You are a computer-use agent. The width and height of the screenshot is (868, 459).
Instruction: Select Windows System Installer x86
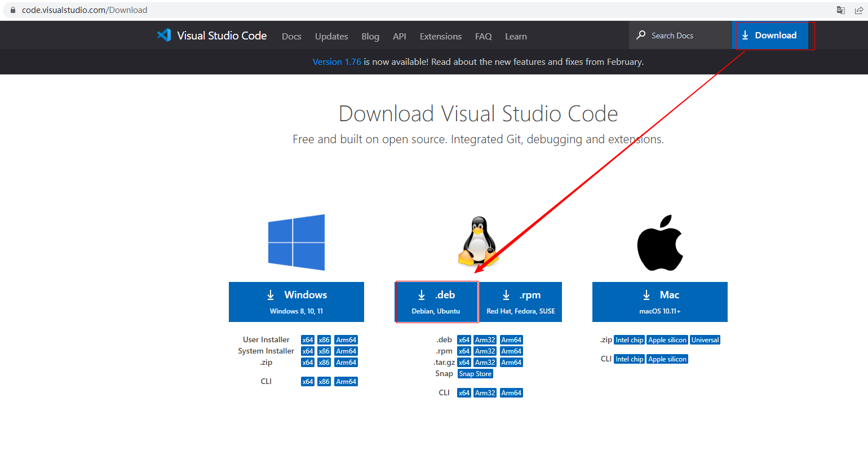point(324,351)
